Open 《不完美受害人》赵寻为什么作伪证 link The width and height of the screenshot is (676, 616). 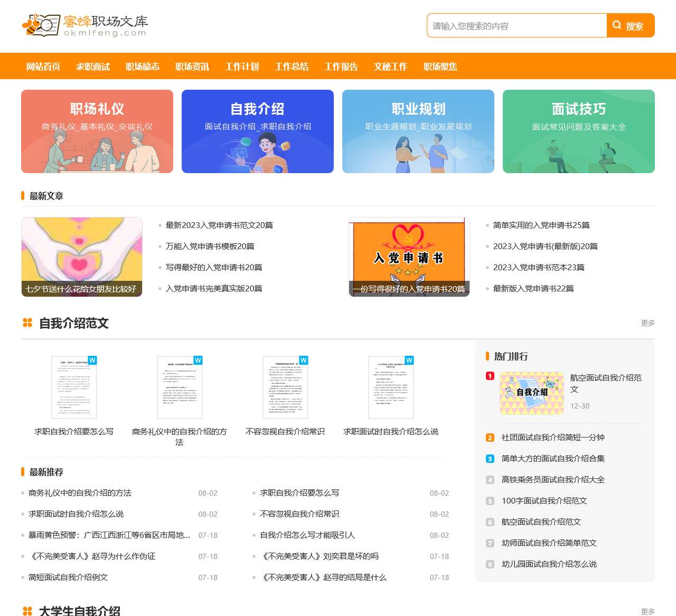tap(92, 556)
